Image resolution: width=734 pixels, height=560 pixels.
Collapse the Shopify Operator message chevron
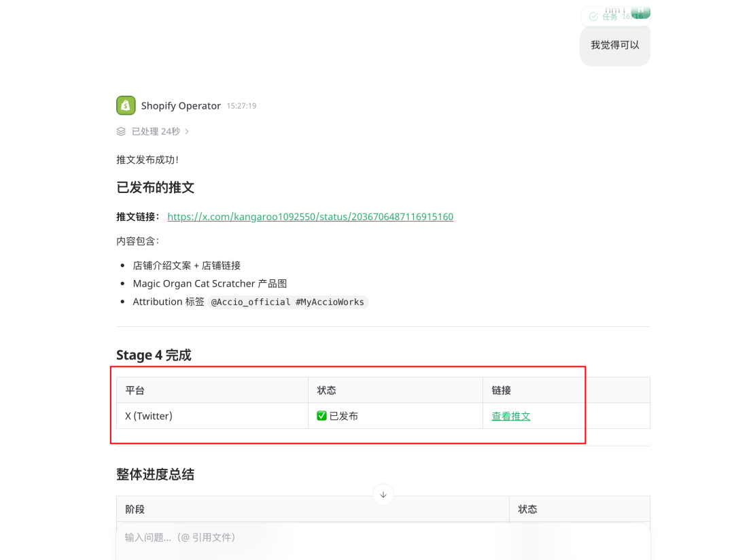pos(188,131)
